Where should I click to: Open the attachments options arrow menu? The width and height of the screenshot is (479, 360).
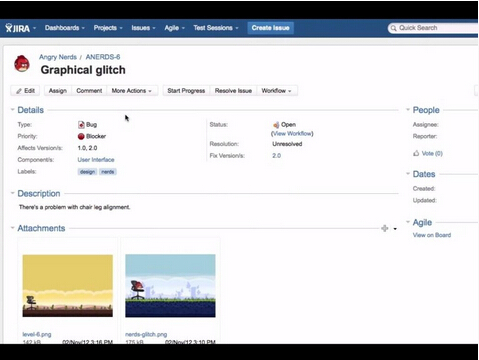(x=395, y=229)
